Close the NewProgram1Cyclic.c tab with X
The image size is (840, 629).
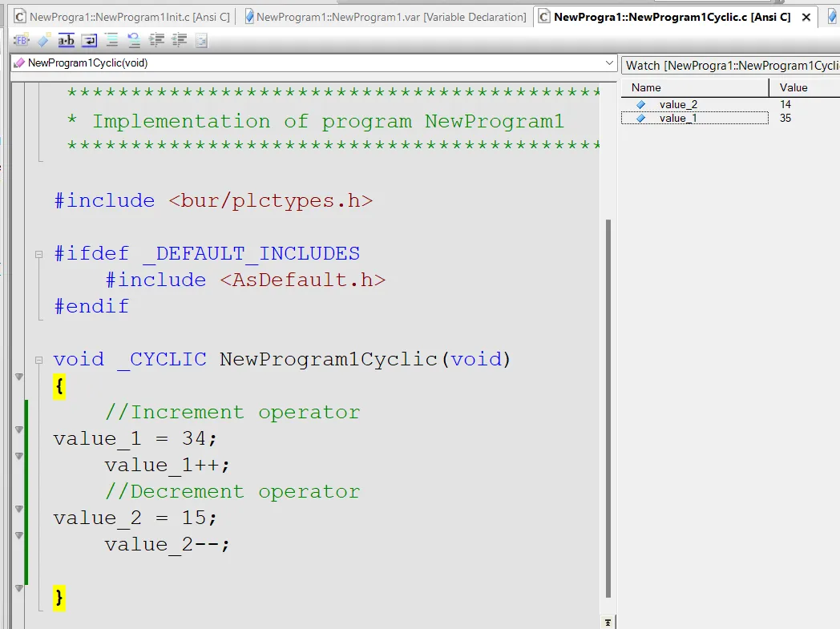click(x=806, y=17)
